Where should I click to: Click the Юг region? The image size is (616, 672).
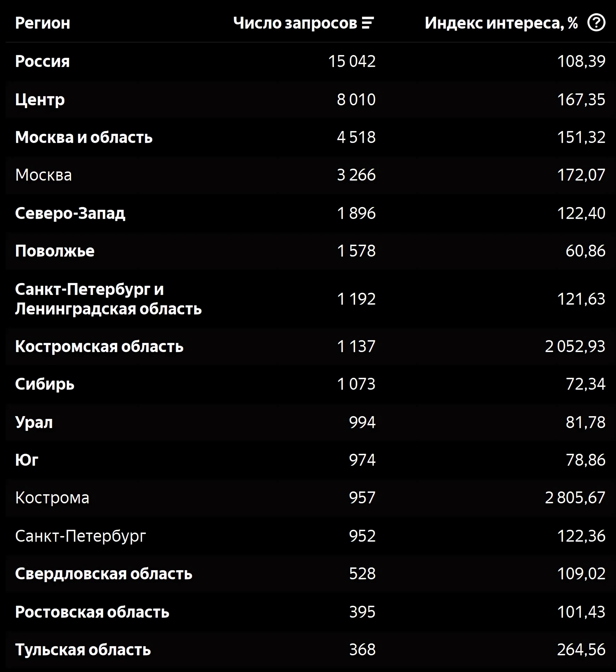pyautogui.click(x=27, y=460)
